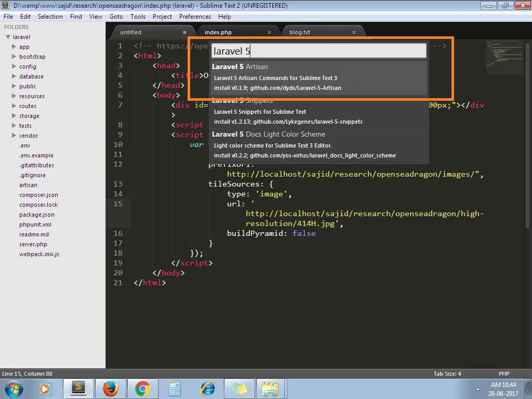Expand the vendor folder
The image size is (532, 399).
point(14,136)
